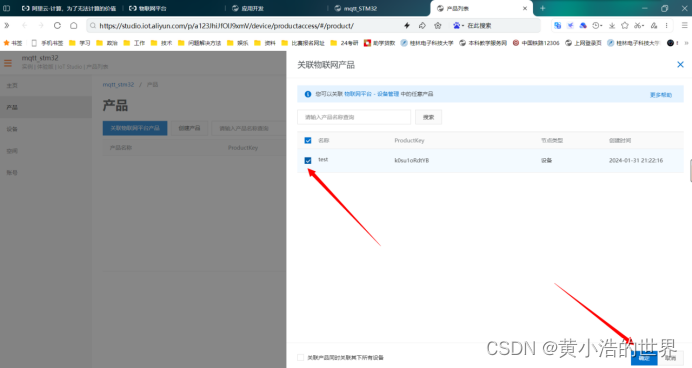Toggle the browser sidebar panel icon
Image resolution: width=692 pixels, height=368 pixels.
coord(7,8)
